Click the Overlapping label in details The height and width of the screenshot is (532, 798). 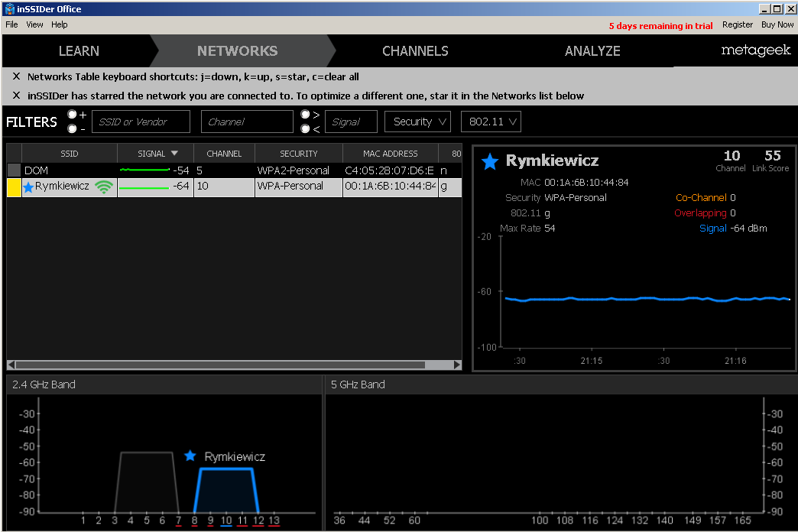(700, 212)
